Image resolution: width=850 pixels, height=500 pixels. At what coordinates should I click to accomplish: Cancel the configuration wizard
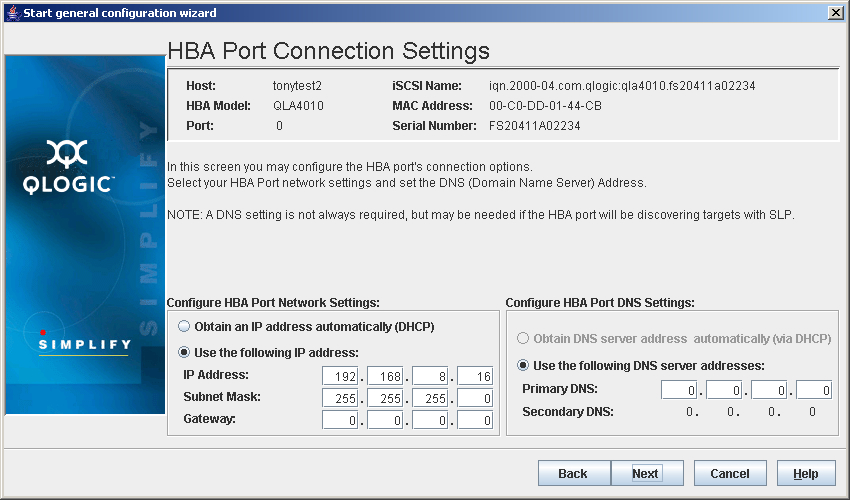pyautogui.click(x=729, y=473)
